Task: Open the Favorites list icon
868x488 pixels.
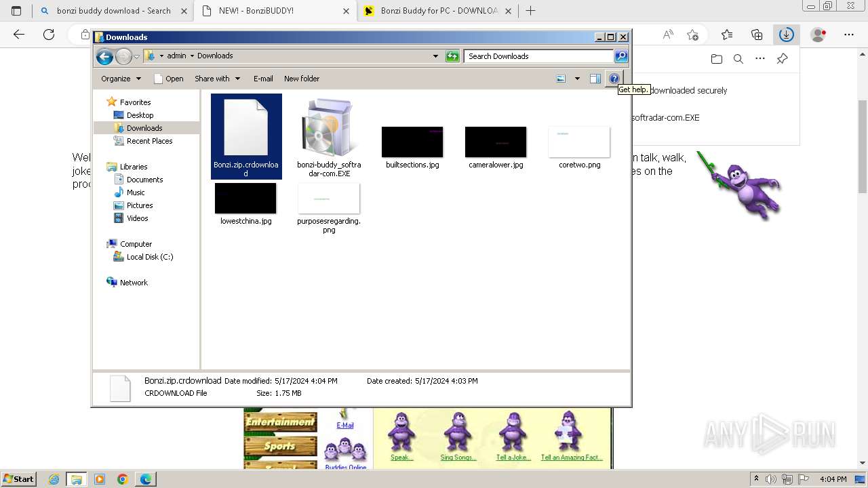Action: click(x=727, y=35)
